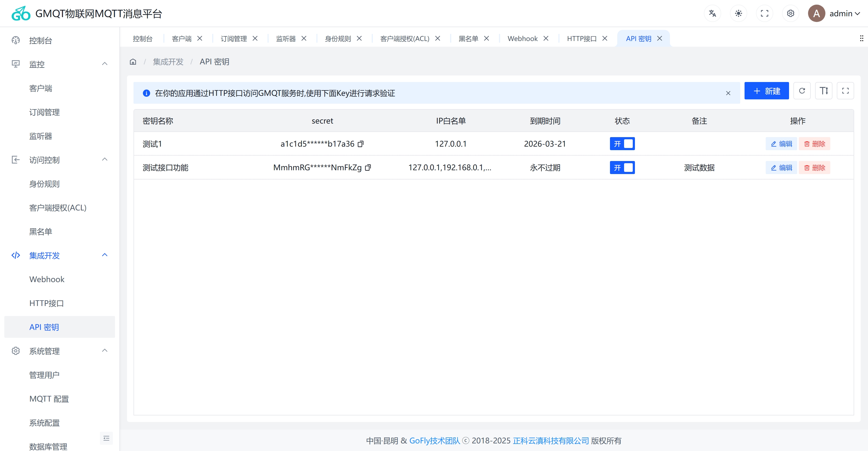Enter fullscreen via the header fullscreen icon

765,13
